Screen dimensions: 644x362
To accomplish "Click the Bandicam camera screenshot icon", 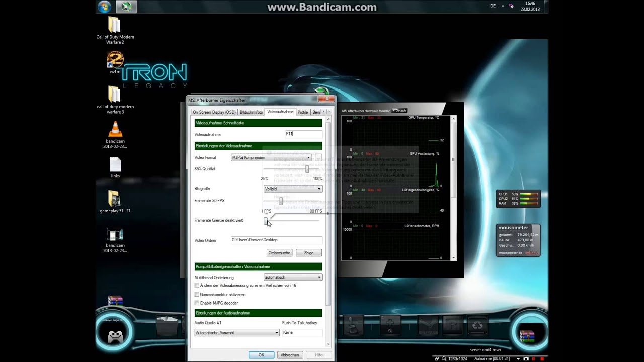I will (x=526, y=358).
